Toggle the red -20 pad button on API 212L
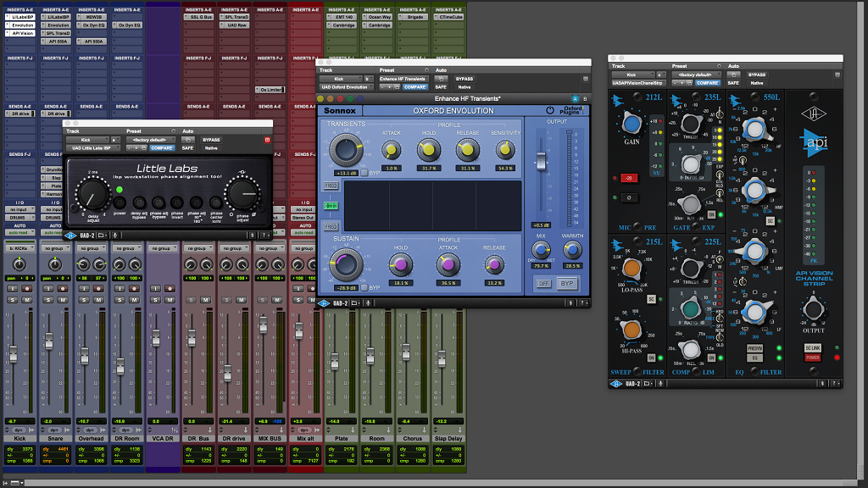The height and width of the screenshot is (488, 868). [629, 178]
